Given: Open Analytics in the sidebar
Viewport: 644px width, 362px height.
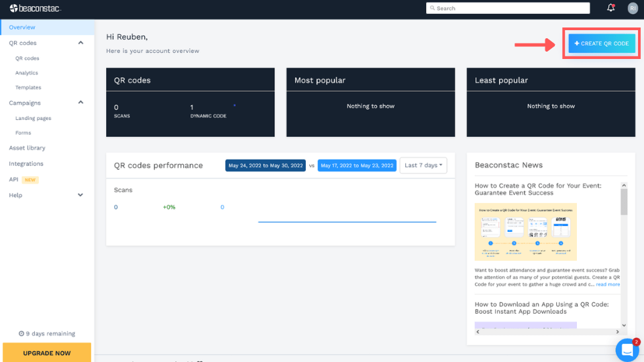Looking at the screenshot, I should pyautogui.click(x=27, y=73).
